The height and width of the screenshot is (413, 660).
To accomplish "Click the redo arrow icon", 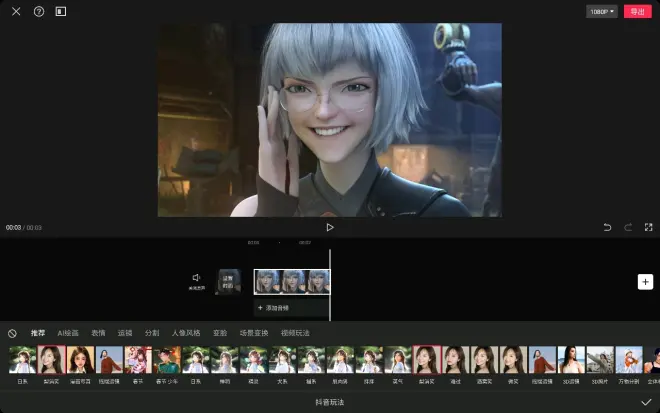I will [628, 227].
